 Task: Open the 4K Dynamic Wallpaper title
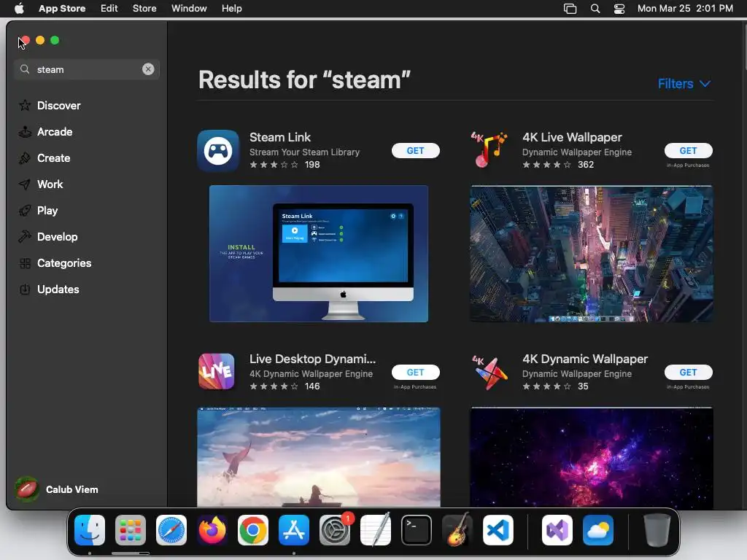(585, 359)
